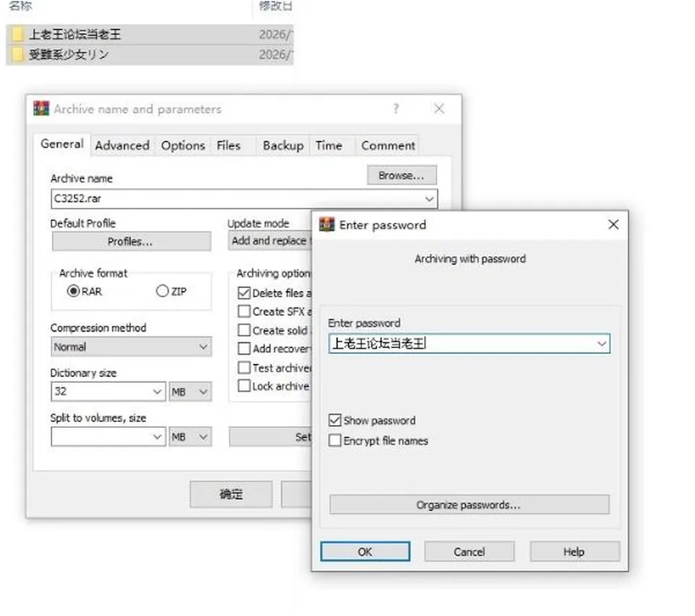Click OK in the Enter password dialog
This screenshot has width=695, height=616.
pos(365,552)
